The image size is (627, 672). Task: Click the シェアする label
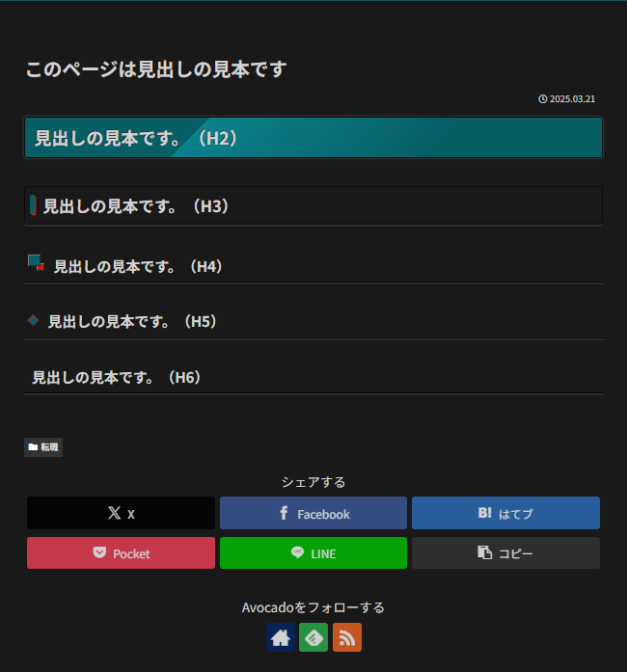pos(313,482)
